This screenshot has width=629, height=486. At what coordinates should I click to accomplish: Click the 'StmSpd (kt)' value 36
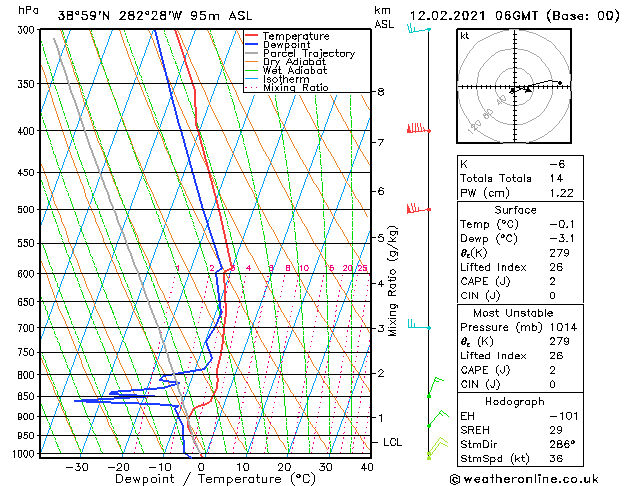(556, 458)
